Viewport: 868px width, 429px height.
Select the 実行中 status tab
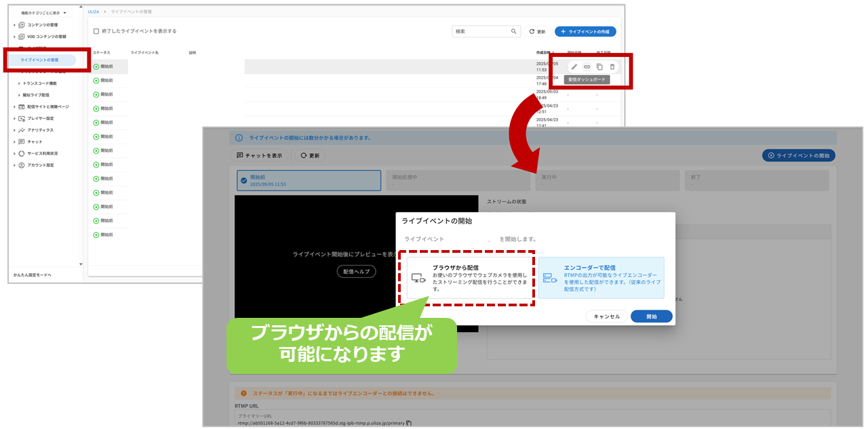608,180
